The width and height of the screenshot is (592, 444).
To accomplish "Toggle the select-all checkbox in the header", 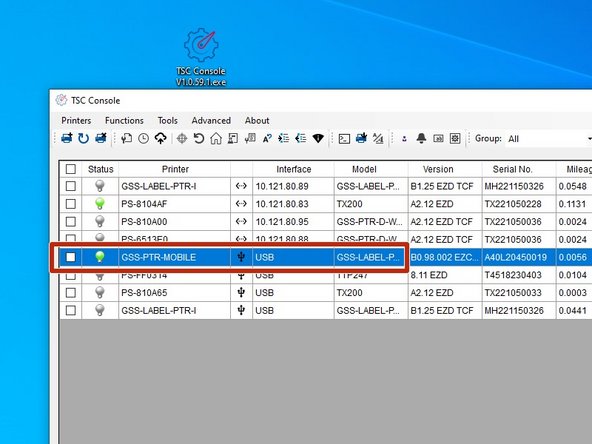I will tap(71, 169).
